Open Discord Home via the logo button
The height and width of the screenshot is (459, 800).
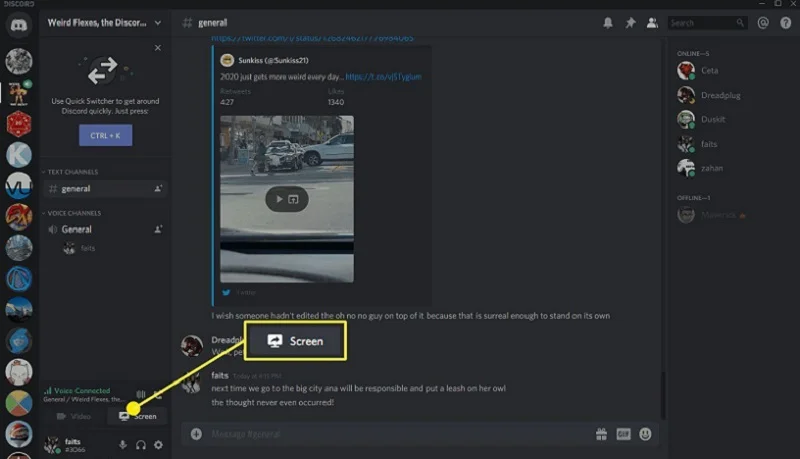click(19, 25)
